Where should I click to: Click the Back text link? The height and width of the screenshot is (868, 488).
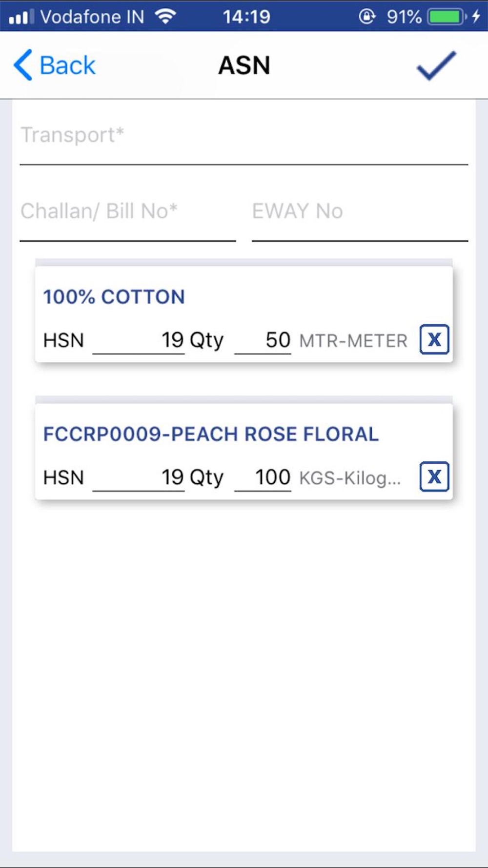click(x=67, y=65)
